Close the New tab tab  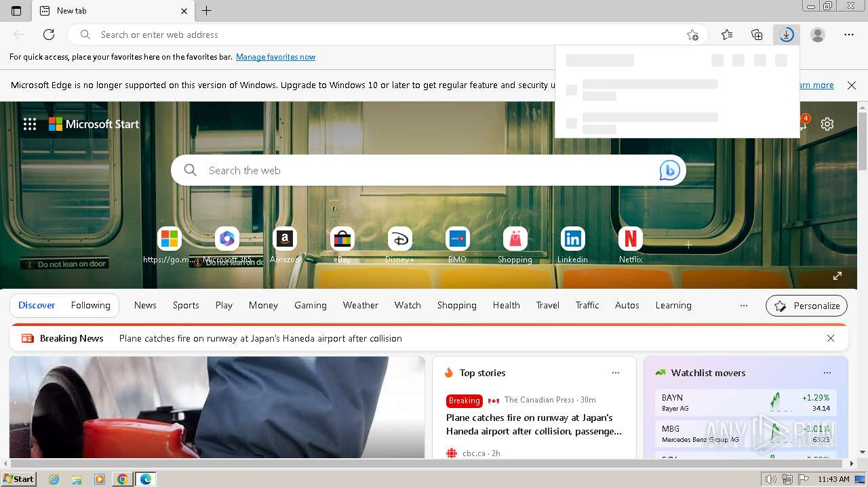[184, 11]
